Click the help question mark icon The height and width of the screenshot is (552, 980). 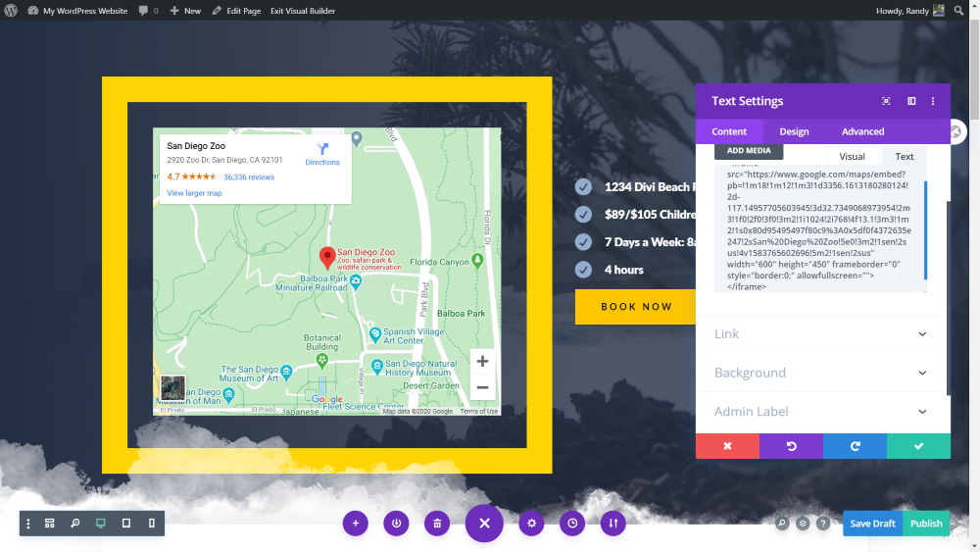tap(823, 524)
